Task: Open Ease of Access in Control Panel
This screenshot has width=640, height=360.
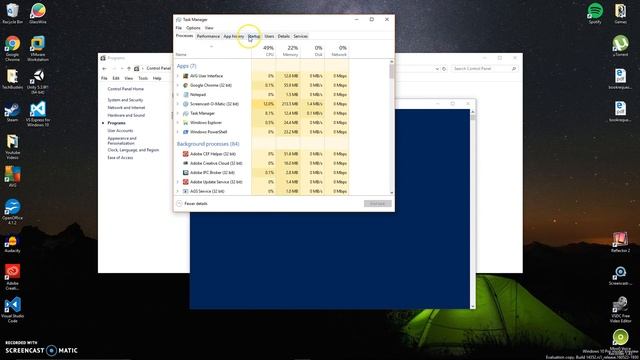Action: (120, 158)
